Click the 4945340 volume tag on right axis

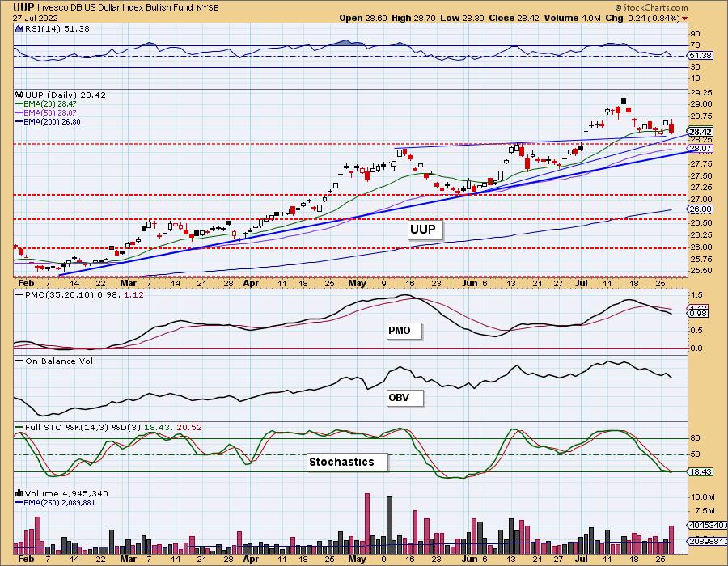tap(706, 525)
